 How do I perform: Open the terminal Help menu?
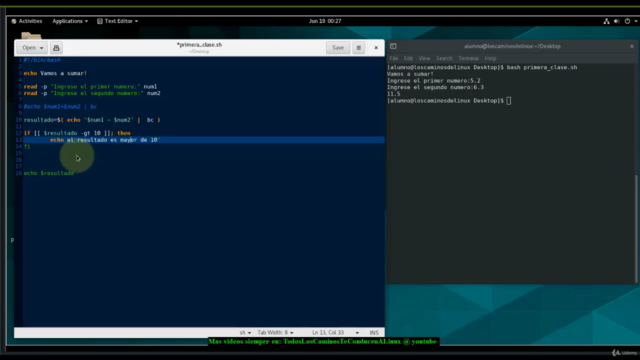(490, 58)
